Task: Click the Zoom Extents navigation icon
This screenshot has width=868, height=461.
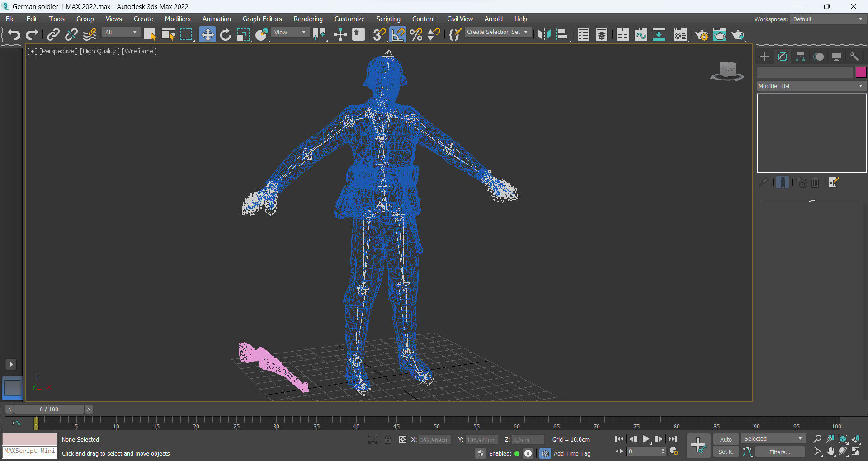Action: [x=843, y=439]
